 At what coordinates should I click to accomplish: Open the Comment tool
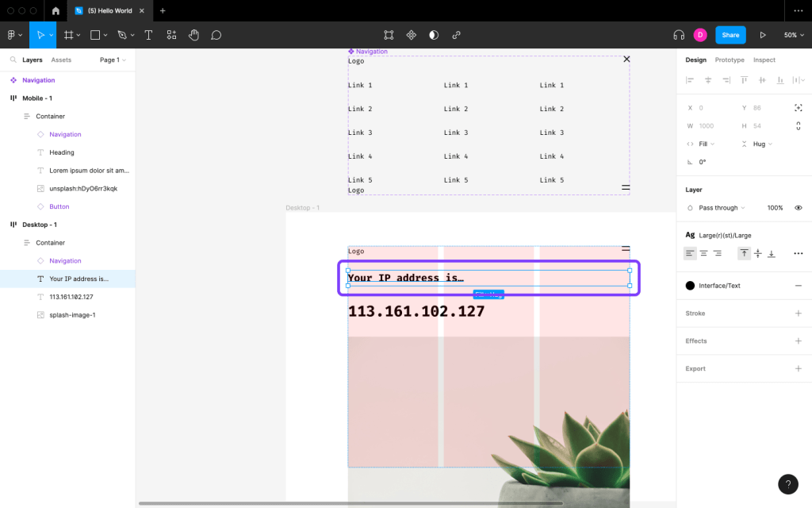pyautogui.click(x=216, y=35)
